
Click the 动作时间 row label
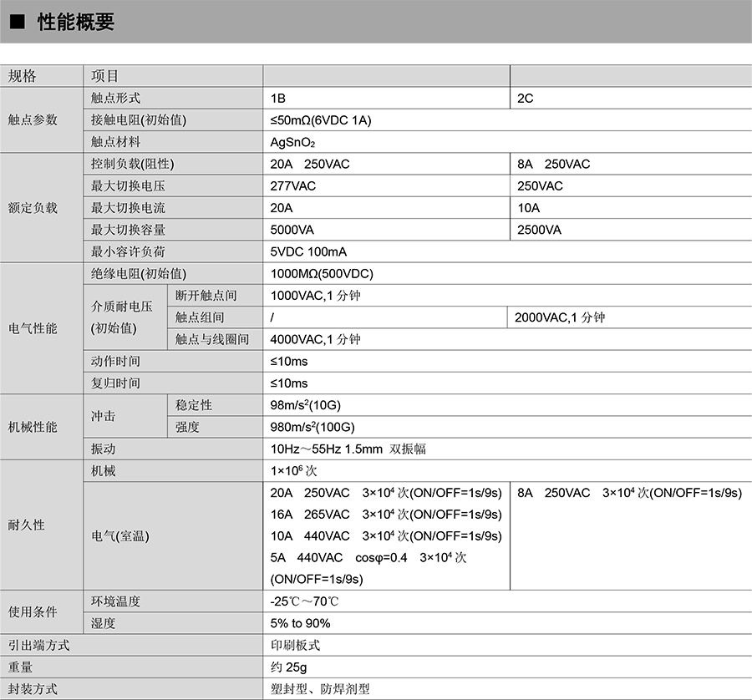coord(115,362)
